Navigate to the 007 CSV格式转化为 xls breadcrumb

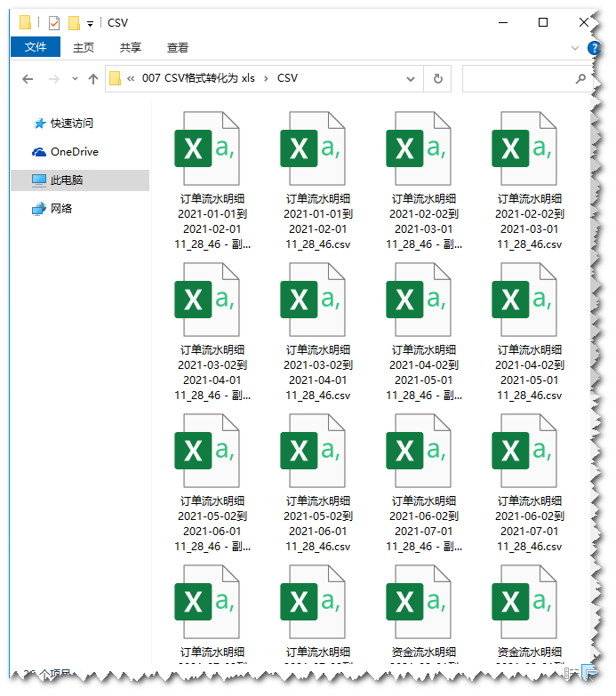(198, 78)
